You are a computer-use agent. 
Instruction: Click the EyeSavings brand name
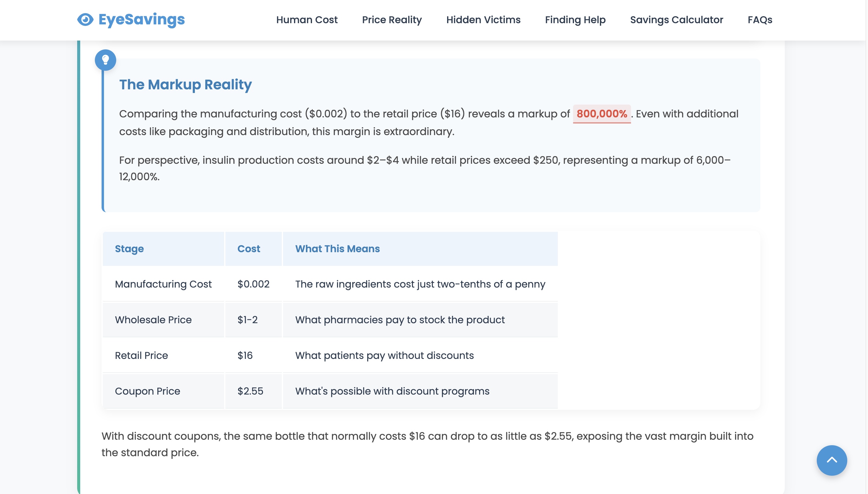coord(142,20)
